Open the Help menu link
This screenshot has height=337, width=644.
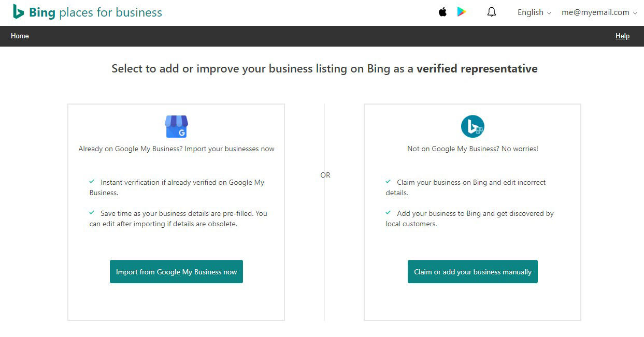(622, 36)
